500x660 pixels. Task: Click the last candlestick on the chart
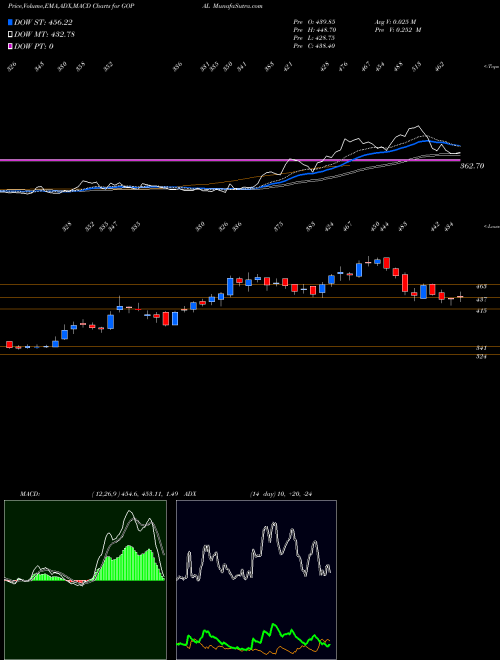click(x=461, y=297)
